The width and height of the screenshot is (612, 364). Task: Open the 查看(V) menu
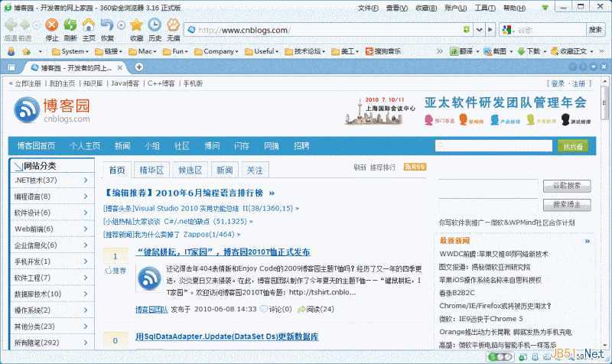coord(397,8)
